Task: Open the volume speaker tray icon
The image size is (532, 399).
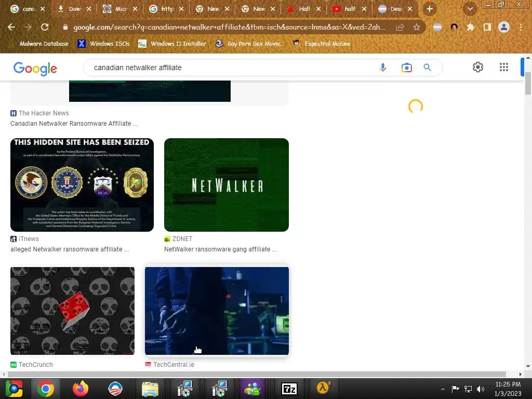Action: (x=481, y=389)
